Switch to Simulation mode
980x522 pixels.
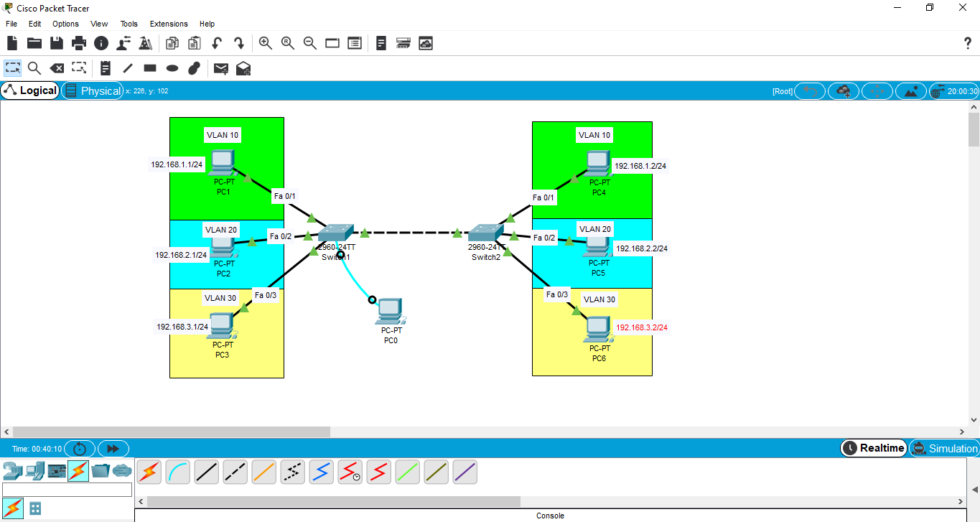pyautogui.click(x=945, y=448)
